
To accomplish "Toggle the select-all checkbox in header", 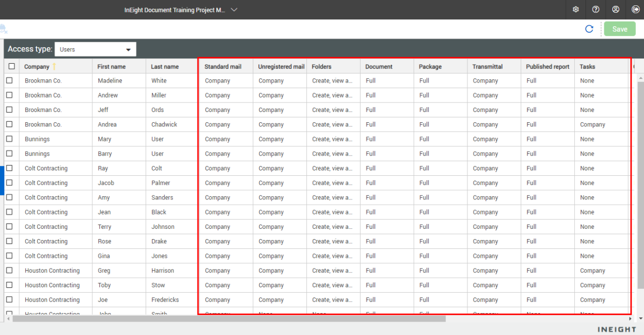I will pos(11,66).
